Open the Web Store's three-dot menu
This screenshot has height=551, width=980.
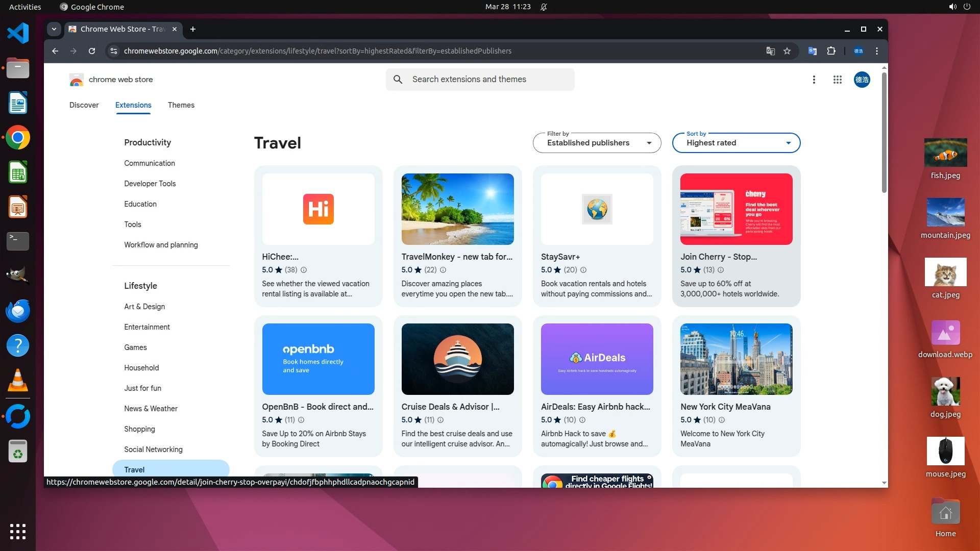coord(814,80)
